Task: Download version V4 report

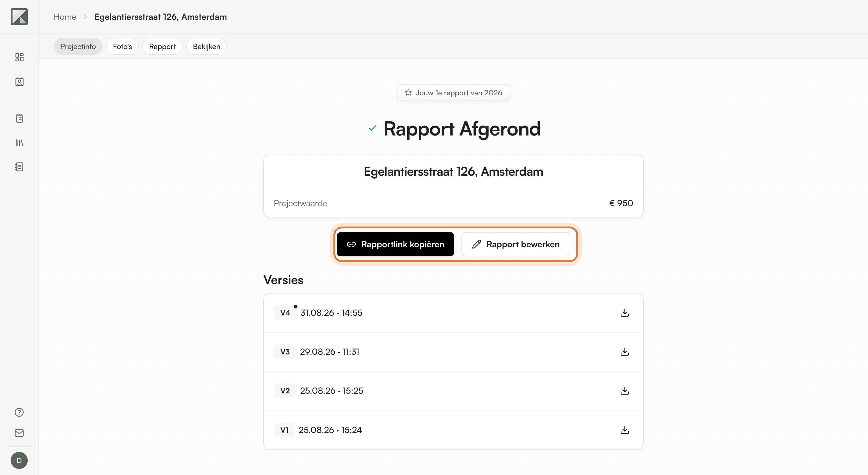Action: tap(624, 313)
